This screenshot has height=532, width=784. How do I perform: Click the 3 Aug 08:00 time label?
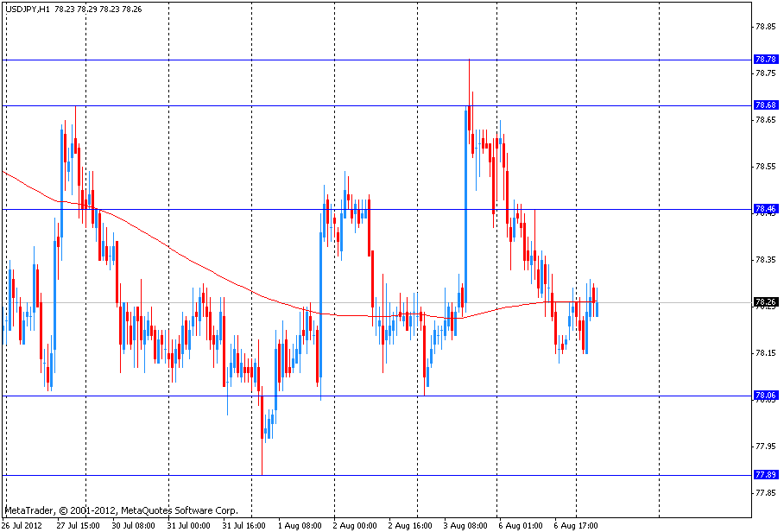[x=465, y=525]
